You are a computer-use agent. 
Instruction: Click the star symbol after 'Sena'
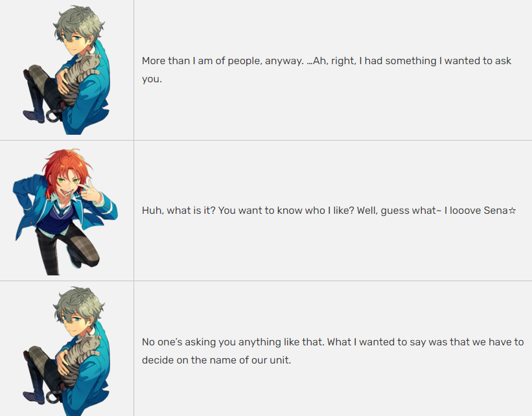[x=513, y=211]
